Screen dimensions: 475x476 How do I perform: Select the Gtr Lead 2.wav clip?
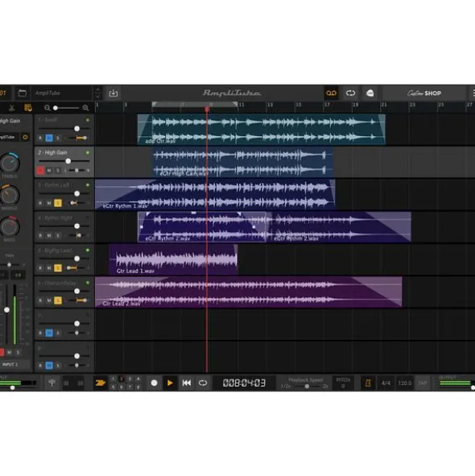tap(248, 292)
